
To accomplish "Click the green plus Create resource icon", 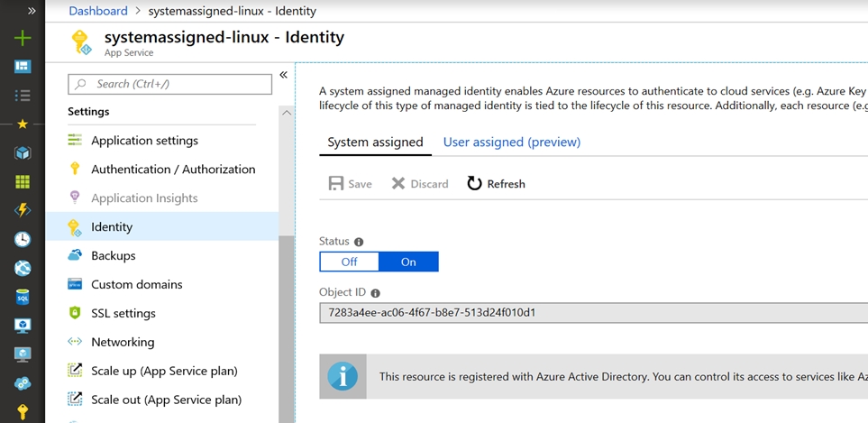I will pos(23,38).
